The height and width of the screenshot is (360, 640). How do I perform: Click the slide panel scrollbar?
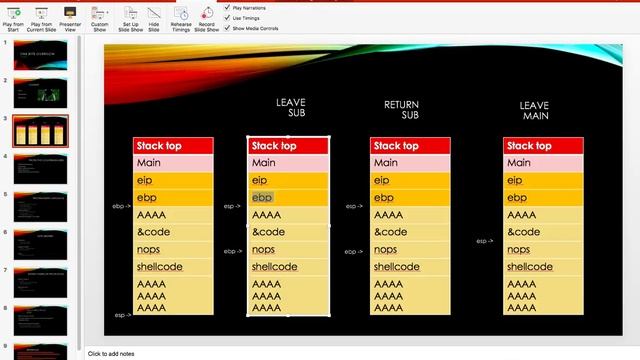click(x=79, y=192)
